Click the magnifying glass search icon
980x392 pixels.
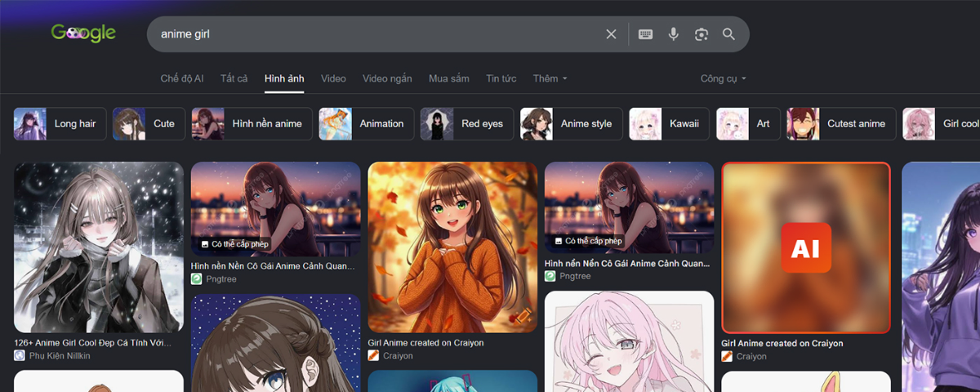point(728,34)
